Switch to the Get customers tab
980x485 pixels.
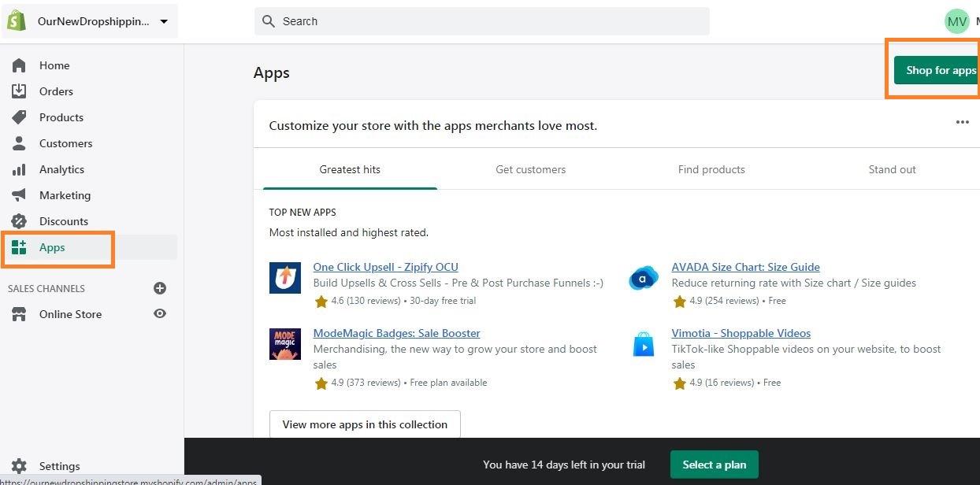[530, 169]
